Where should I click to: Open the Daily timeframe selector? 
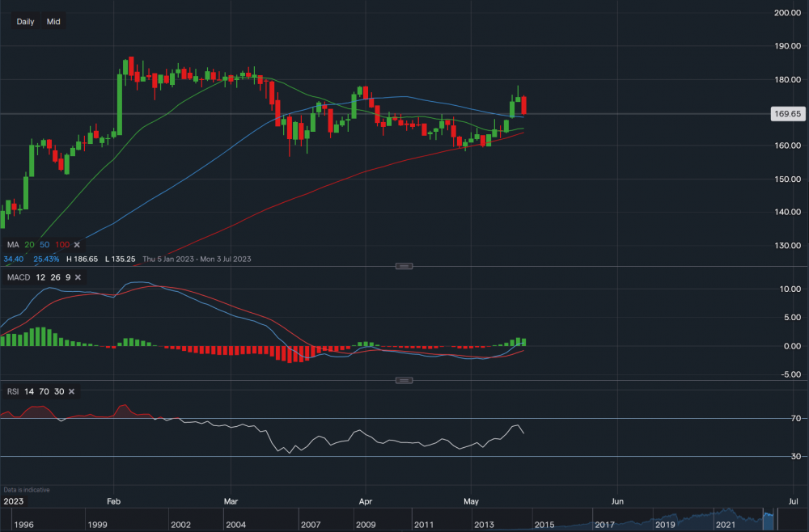click(x=25, y=22)
